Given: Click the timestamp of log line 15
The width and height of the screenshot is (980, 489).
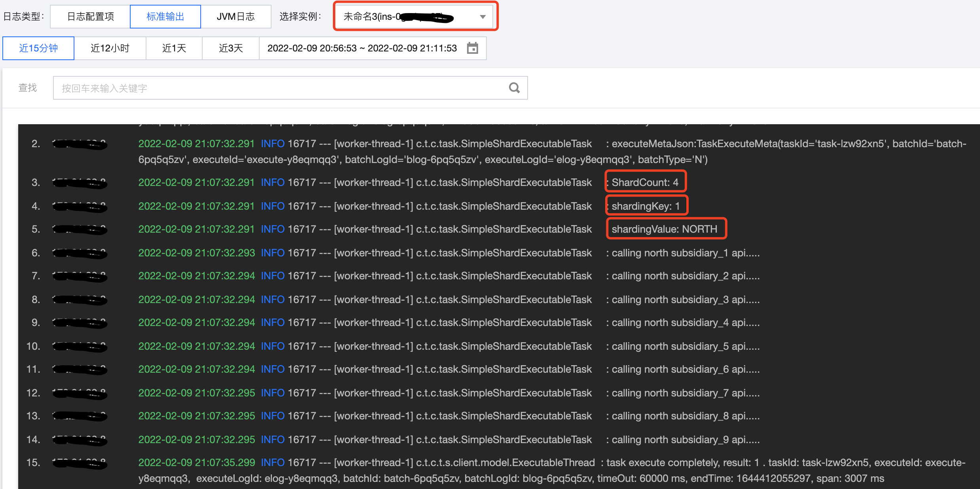Looking at the screenshot, I should coord(196,462).
